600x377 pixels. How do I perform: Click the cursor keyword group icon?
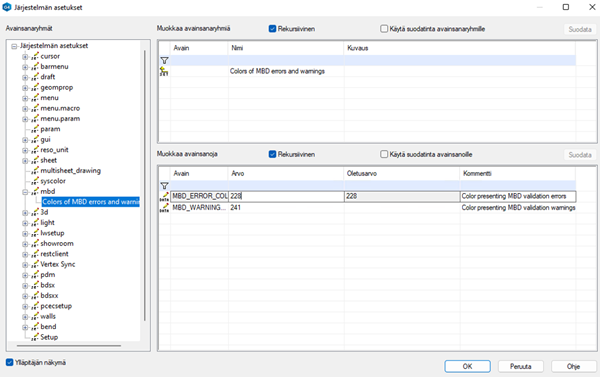point(35,56)
